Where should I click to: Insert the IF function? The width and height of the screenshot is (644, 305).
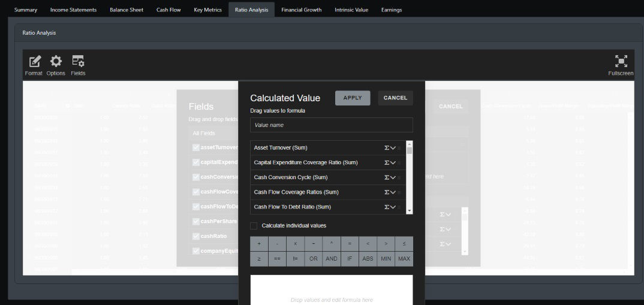point(350,259)
